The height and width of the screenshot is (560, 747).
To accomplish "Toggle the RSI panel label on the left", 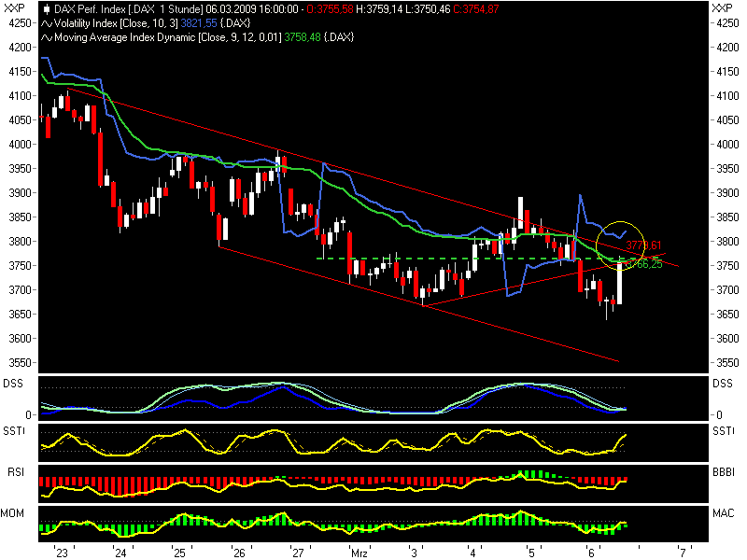I will click(14, 471).
